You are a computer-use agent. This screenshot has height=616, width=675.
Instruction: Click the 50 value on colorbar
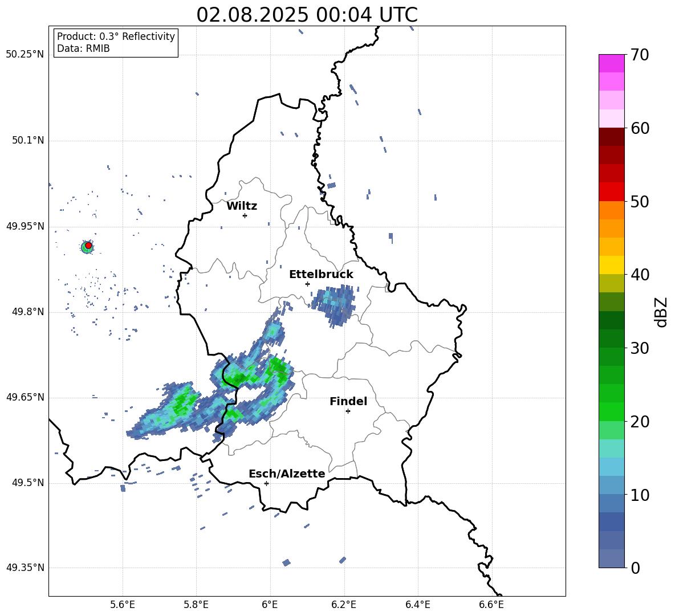640,202
